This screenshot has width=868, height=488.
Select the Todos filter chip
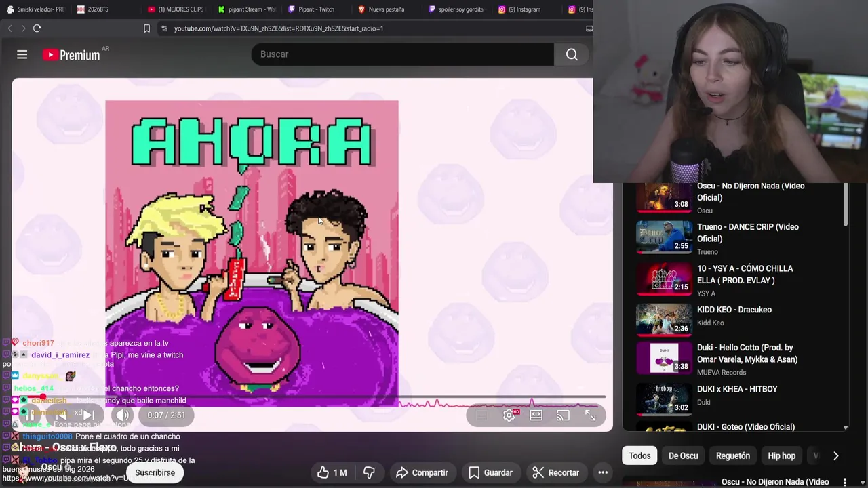(x=639, y=455)
